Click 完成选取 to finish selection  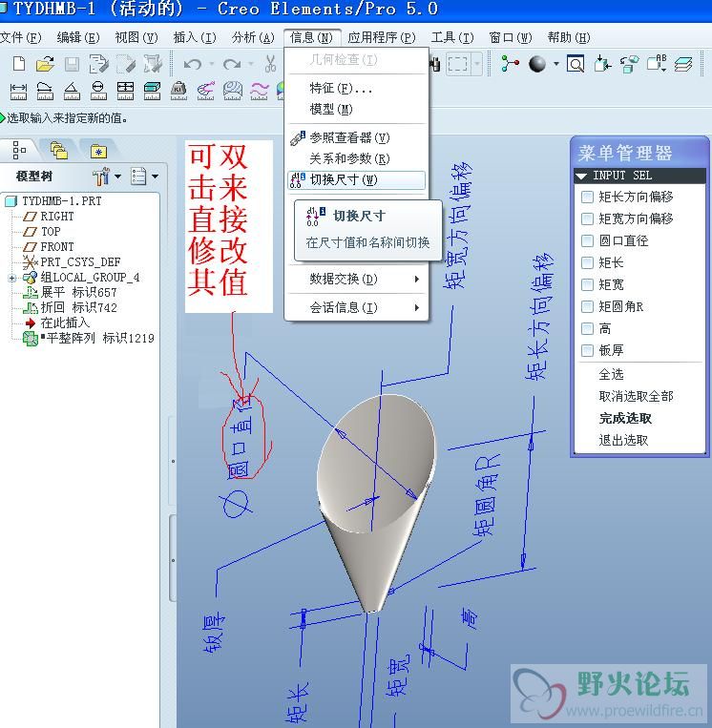[625, 418]
